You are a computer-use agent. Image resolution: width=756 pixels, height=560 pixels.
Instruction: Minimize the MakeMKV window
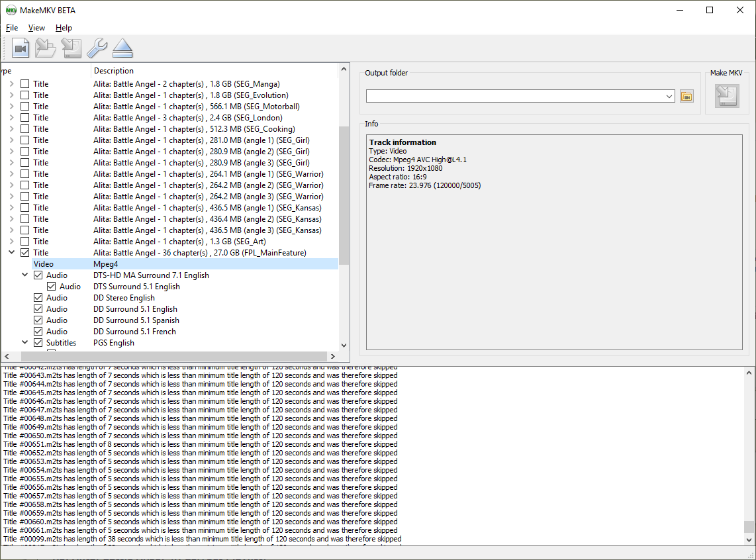click(680, 10)
